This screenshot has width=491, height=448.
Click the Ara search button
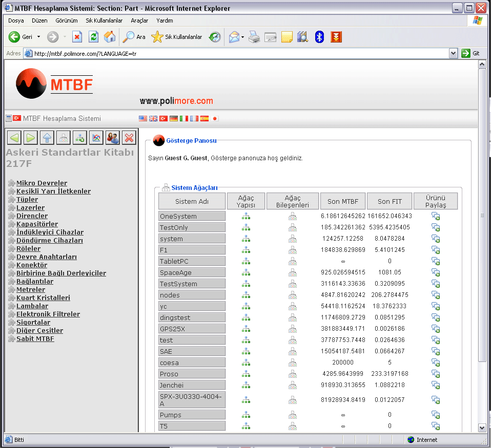[134, 37]
